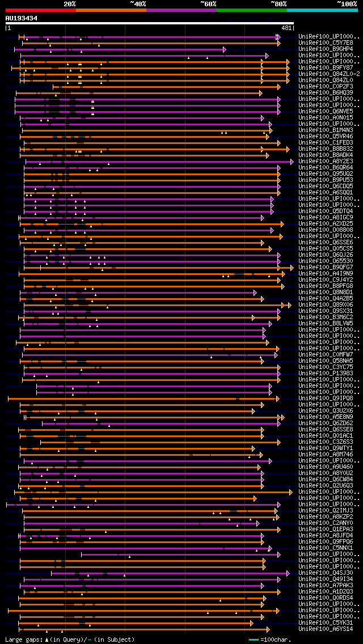The width and height of the screenshot is (363, 644).
Task: Click hit label UniRef100_Q5VR46
Action: (326, 137)
